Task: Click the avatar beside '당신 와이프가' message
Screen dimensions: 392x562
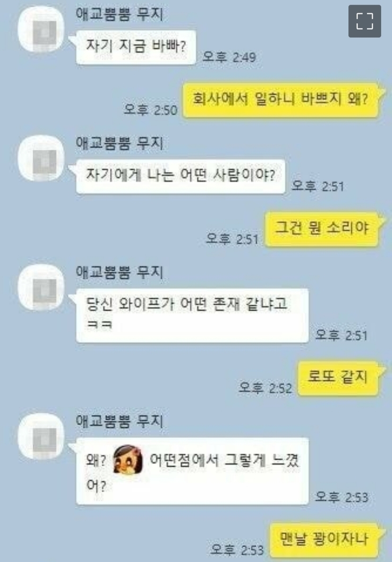Action: click(x=41, y=287)
